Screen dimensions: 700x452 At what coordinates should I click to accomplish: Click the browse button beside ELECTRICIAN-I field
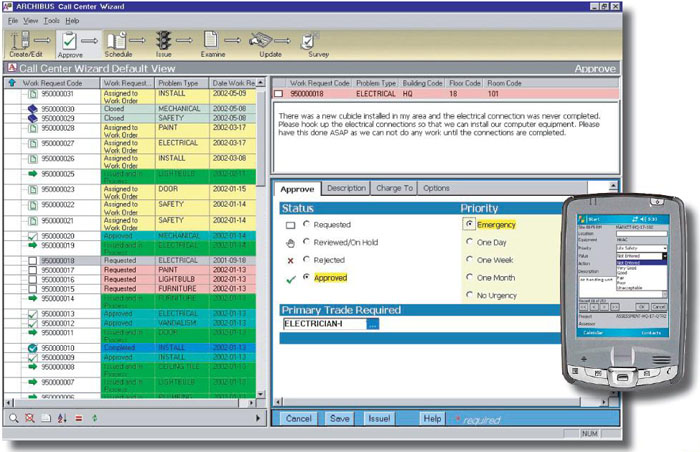372,324
